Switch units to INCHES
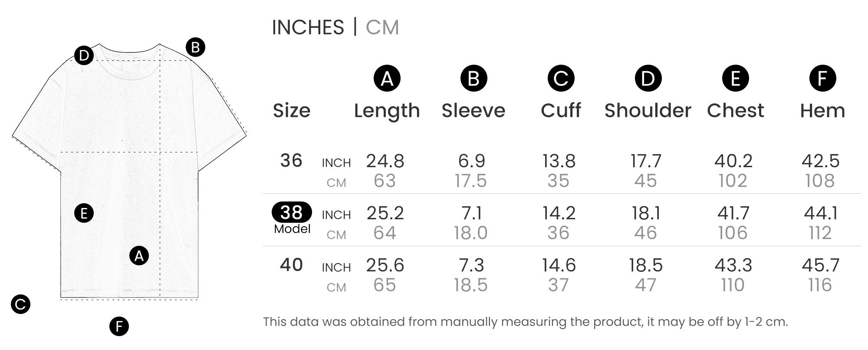The image size is (868, 350). pyautogui.click(x=308, y=27)
